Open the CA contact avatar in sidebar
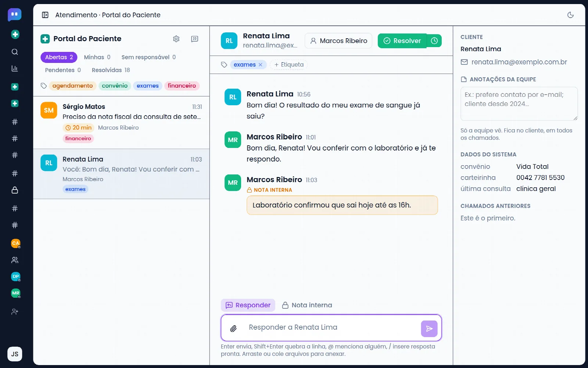This screenshot has height=368, width=588. (x=15, y=243)
